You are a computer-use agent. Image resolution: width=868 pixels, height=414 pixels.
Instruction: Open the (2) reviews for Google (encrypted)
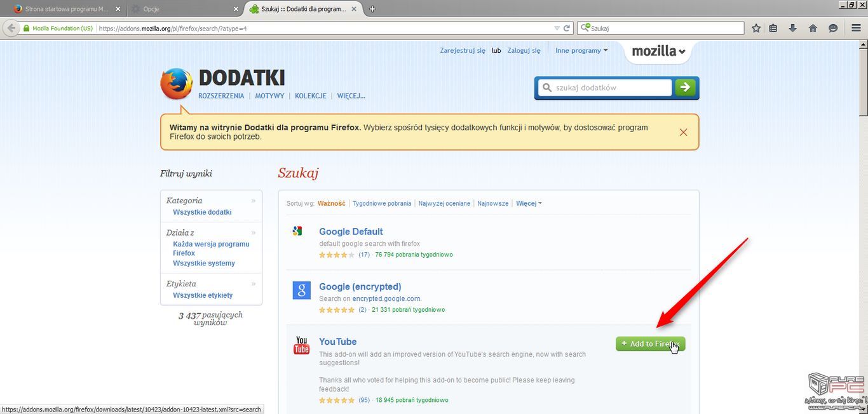point(362,310)
